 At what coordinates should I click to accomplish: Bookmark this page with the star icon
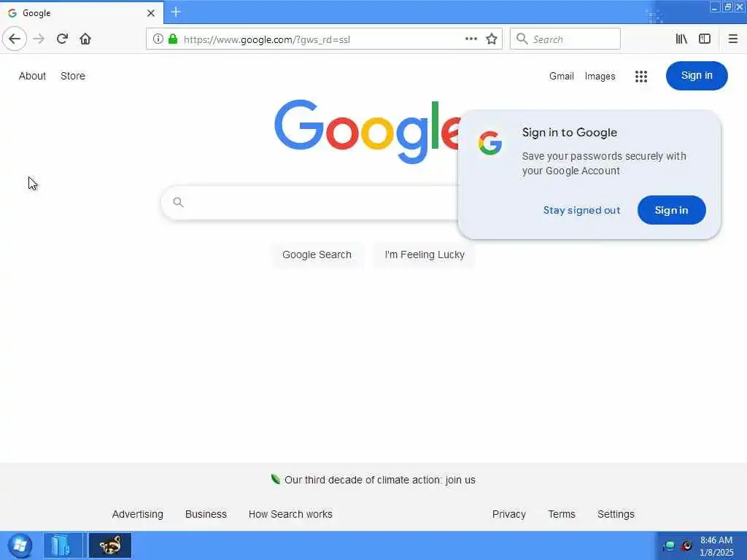click(x=492, y=39)
